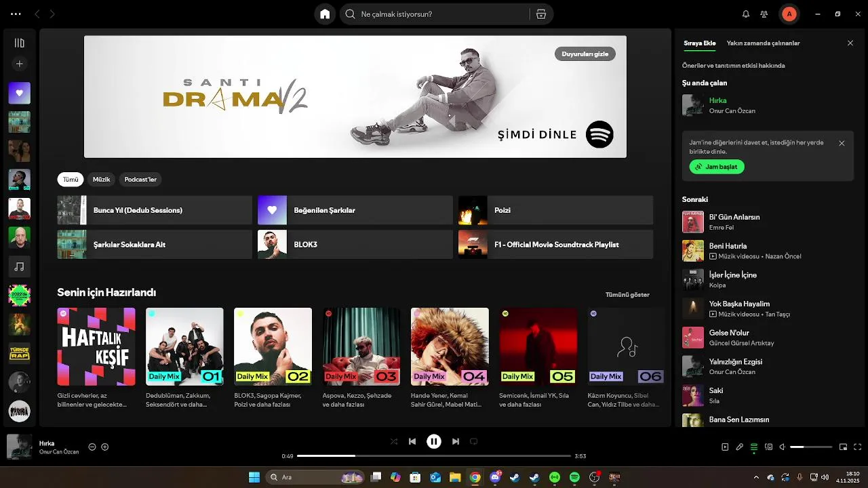Open Liked Songs heart in the sidebar
This screenshot has width=868, height=488.
[19, 93]
